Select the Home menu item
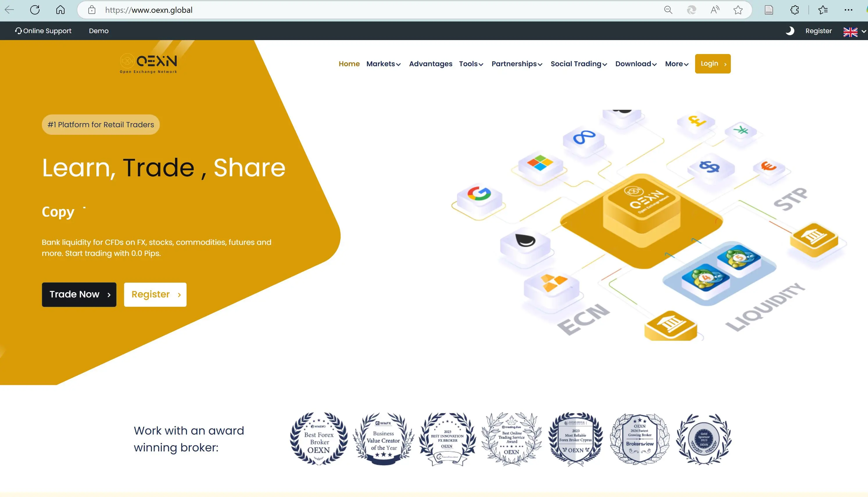 [x=349, y=64]
